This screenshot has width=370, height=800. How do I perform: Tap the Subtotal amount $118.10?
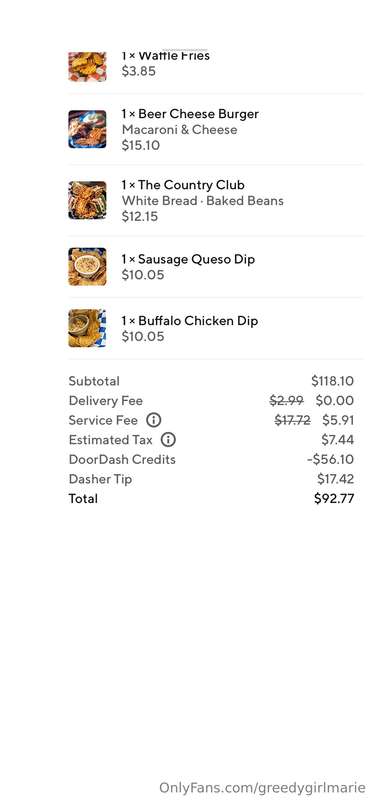click(332, 381)
